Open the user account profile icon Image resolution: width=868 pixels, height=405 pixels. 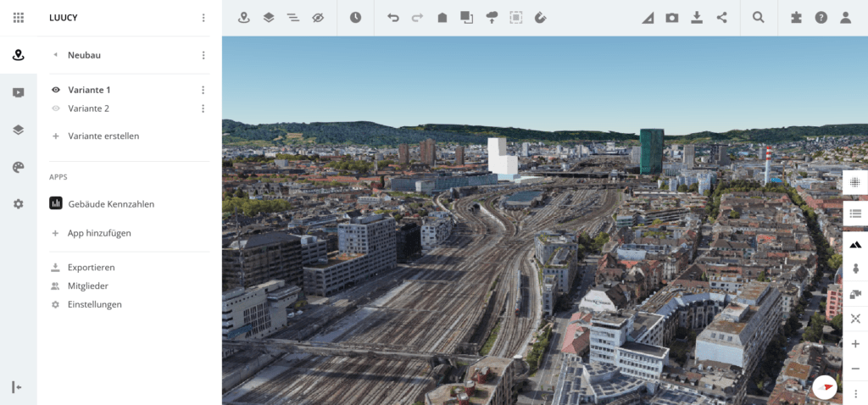(x=845, y=17)
